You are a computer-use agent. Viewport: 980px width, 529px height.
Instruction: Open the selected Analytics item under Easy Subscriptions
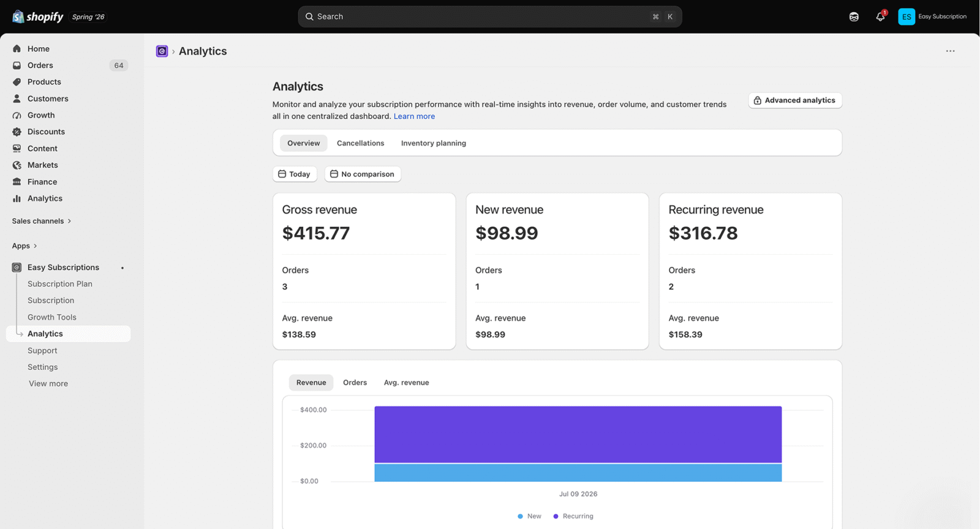click(x=68, y=334)
